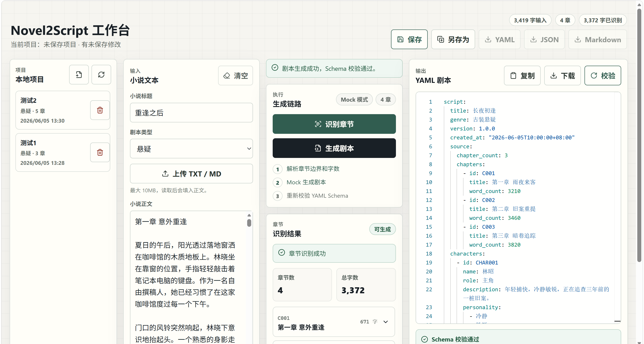Export as Markdown from header
Viewport: 644px width, 344px height.
(597, 40)
